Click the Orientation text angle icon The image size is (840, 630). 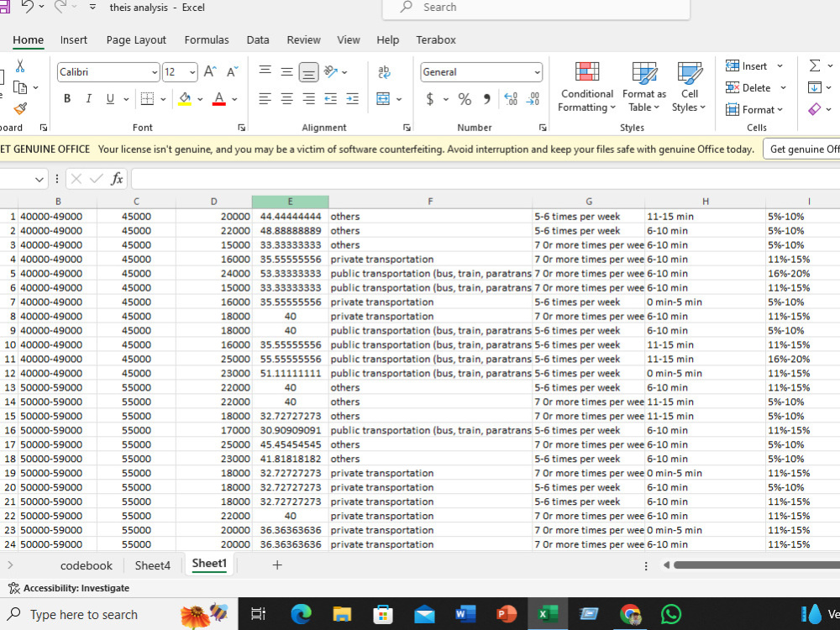tap(331, 71)
